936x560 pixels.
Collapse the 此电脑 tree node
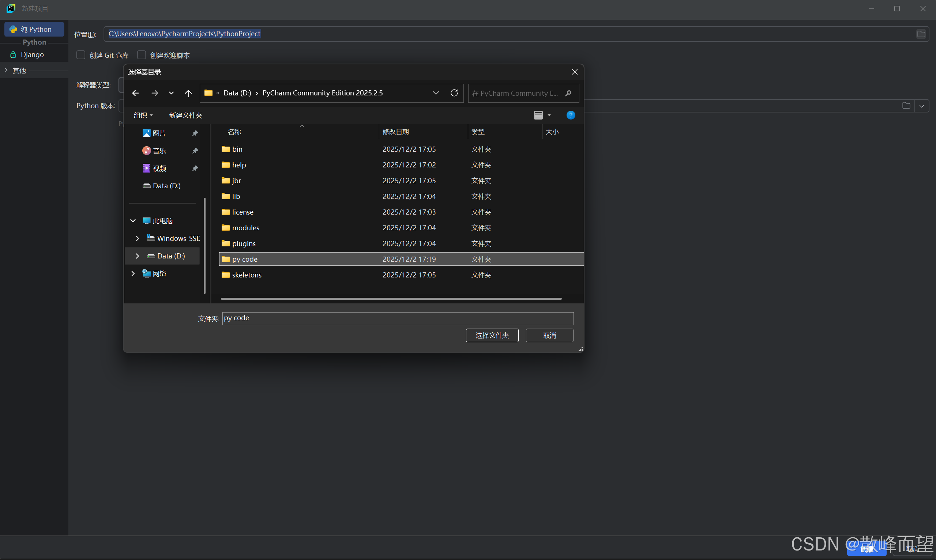coord(133,221)
